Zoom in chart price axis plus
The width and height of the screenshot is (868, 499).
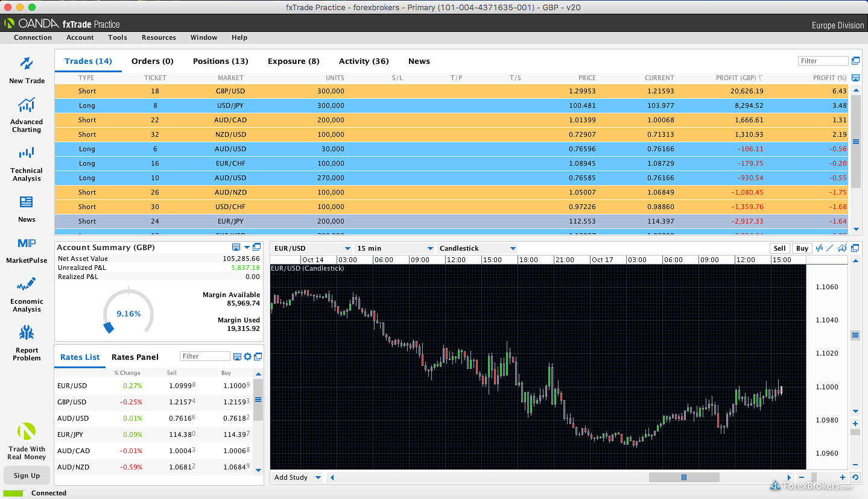click(855, 424)
